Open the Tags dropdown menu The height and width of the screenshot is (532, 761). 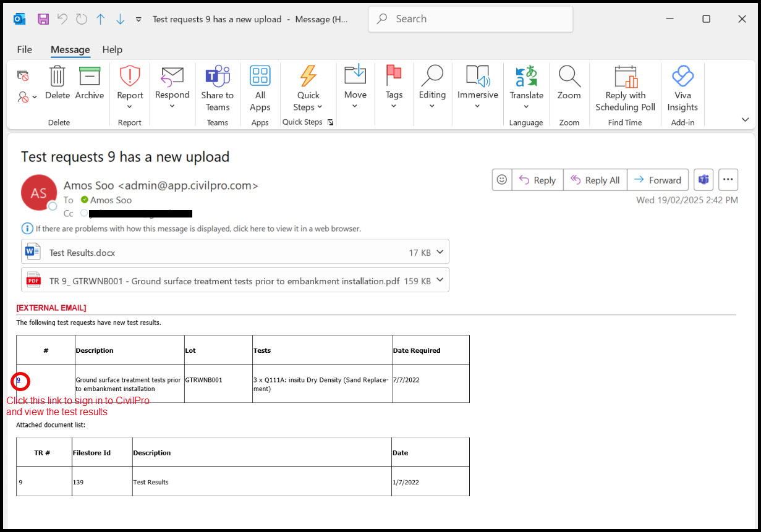pyautogui.click(x=394, y=106)
